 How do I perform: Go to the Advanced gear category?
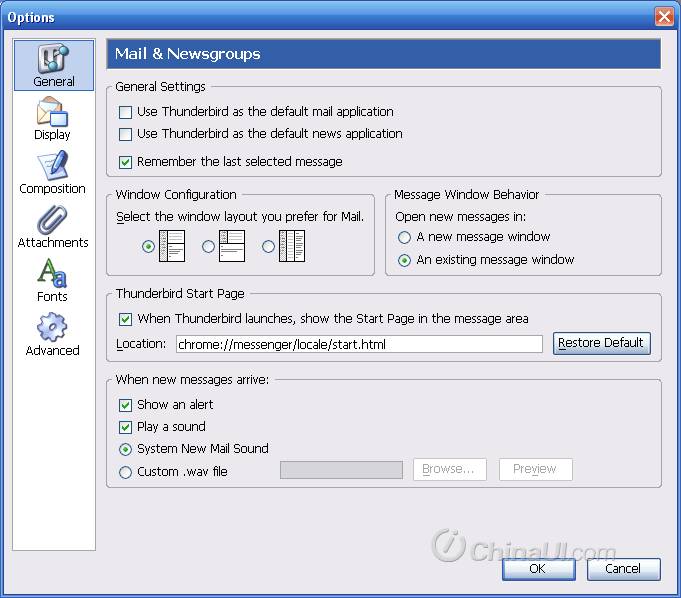(x=52, y=335)
